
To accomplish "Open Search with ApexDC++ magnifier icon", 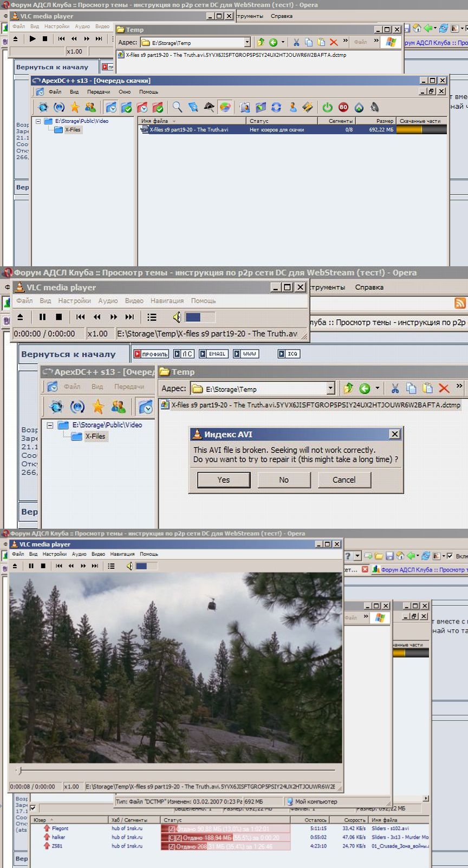I will tap(177, 107).
